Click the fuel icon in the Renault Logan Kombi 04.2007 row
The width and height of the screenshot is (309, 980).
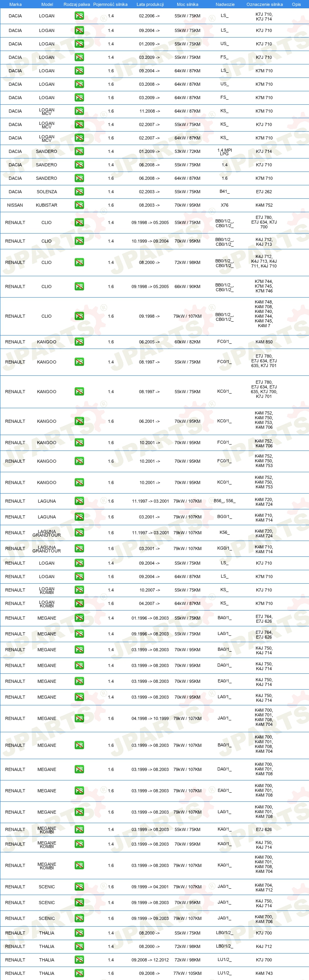click(79, 603)
